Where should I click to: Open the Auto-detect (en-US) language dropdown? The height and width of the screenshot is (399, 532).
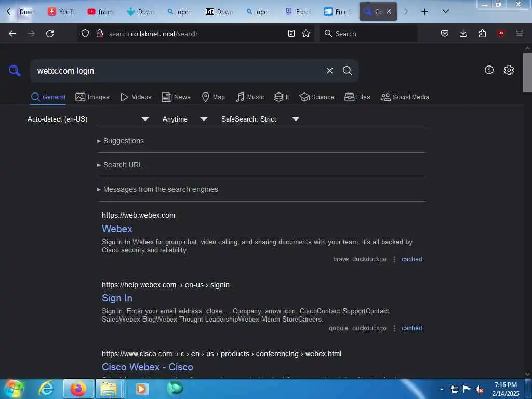tap(88, 119)
